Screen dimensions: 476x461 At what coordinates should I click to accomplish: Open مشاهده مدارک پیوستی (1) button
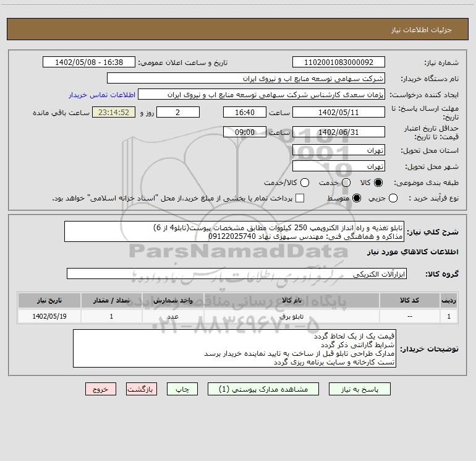click(263, 389)
